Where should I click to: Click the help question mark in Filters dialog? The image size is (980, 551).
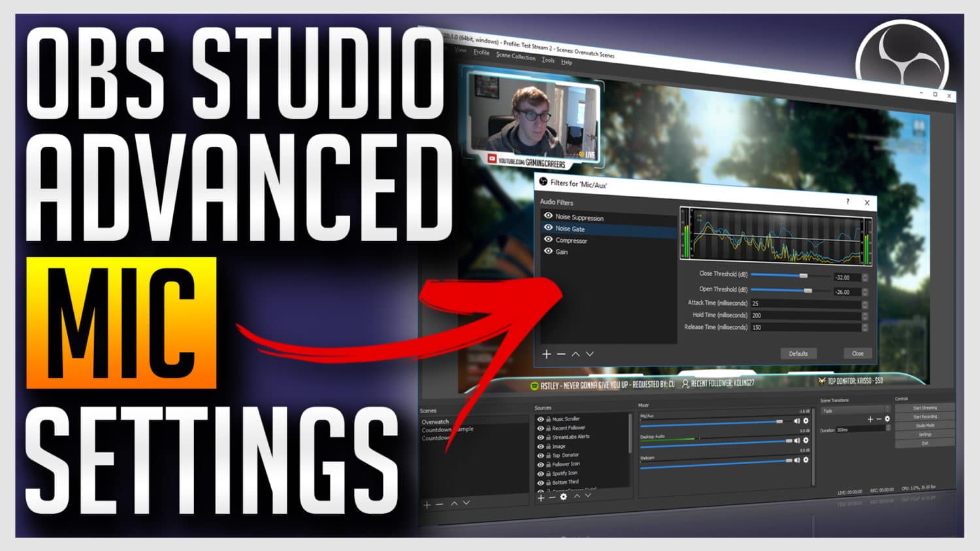(848, 202)
